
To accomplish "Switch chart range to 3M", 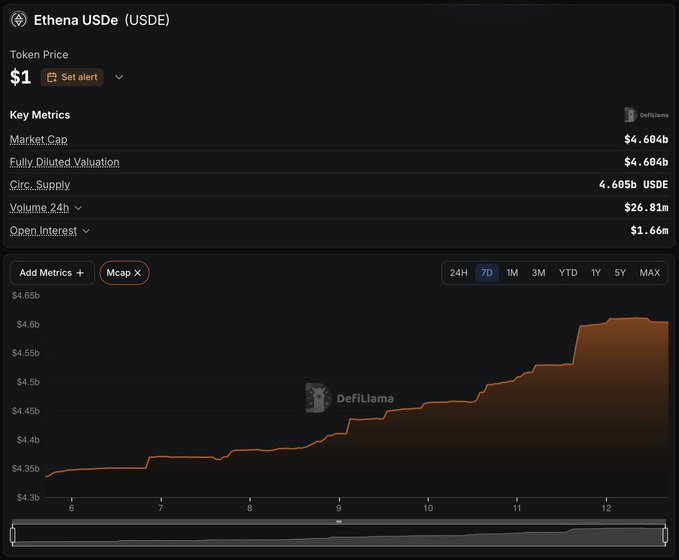I will point(538,273).
